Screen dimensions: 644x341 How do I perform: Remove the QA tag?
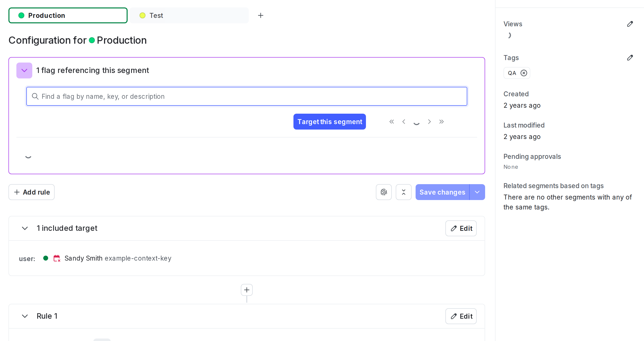pyautogui.click(x=524, y=73)
